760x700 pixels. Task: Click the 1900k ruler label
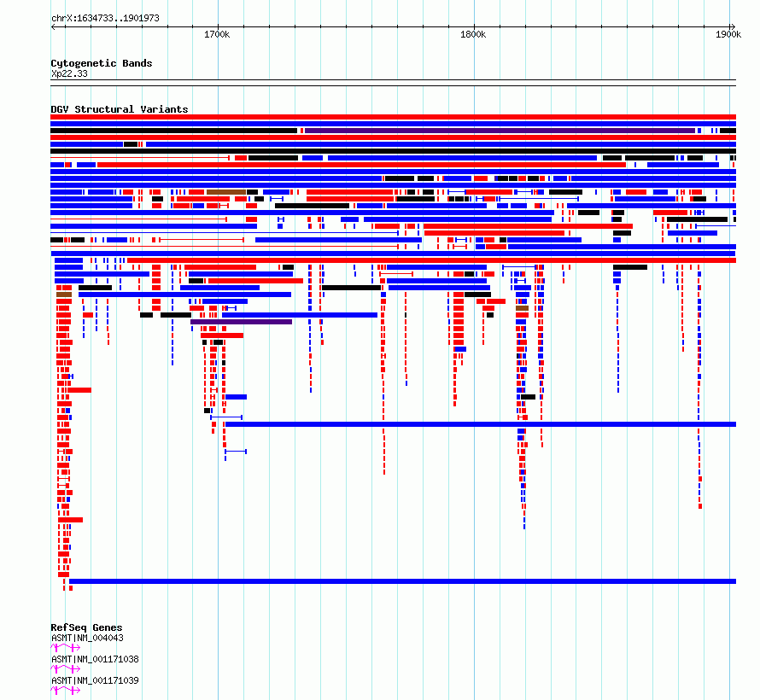(728, 34)
